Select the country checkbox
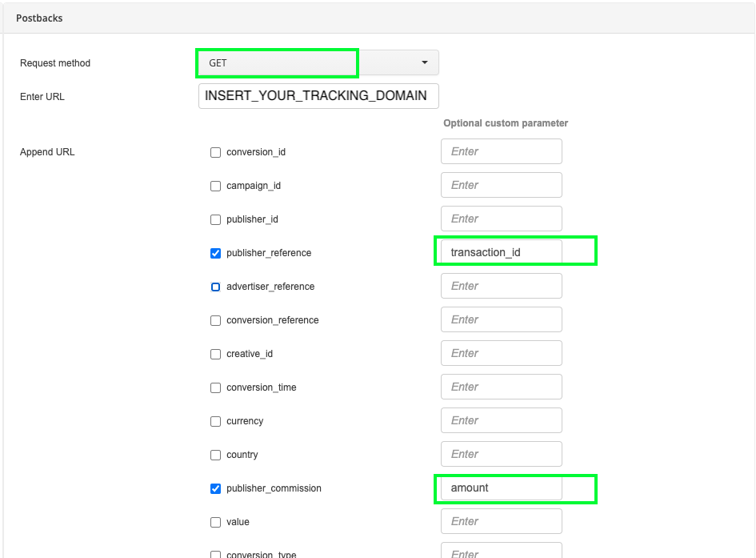The width and height of the screenshot is (756, 558). [x=215, y=456]
